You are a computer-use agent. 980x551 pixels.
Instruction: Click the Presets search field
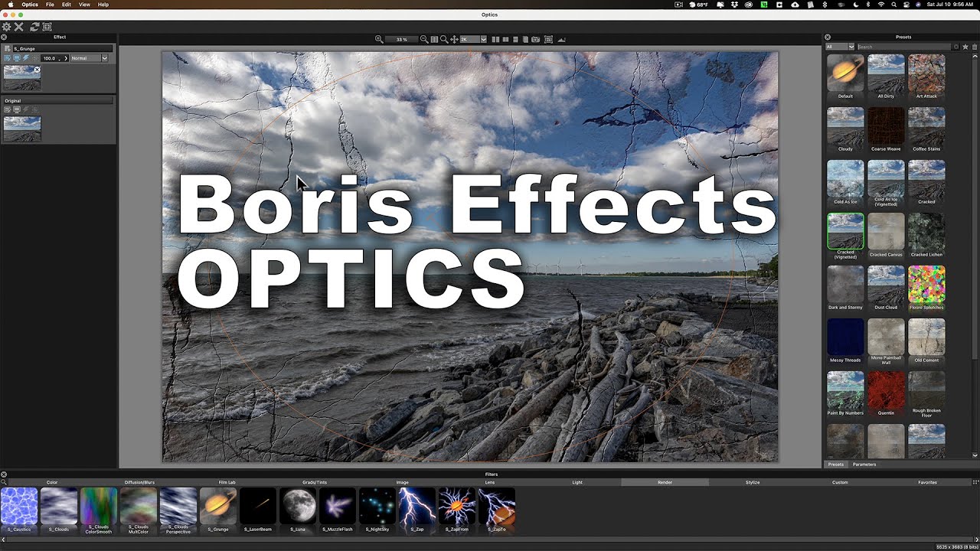click(904, 47)
